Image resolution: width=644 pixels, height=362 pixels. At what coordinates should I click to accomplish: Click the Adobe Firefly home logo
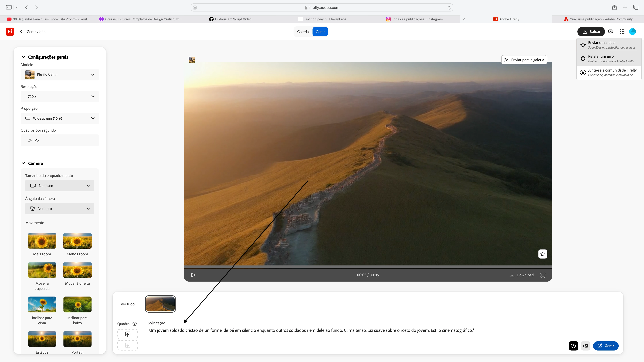tap(10, 31)
